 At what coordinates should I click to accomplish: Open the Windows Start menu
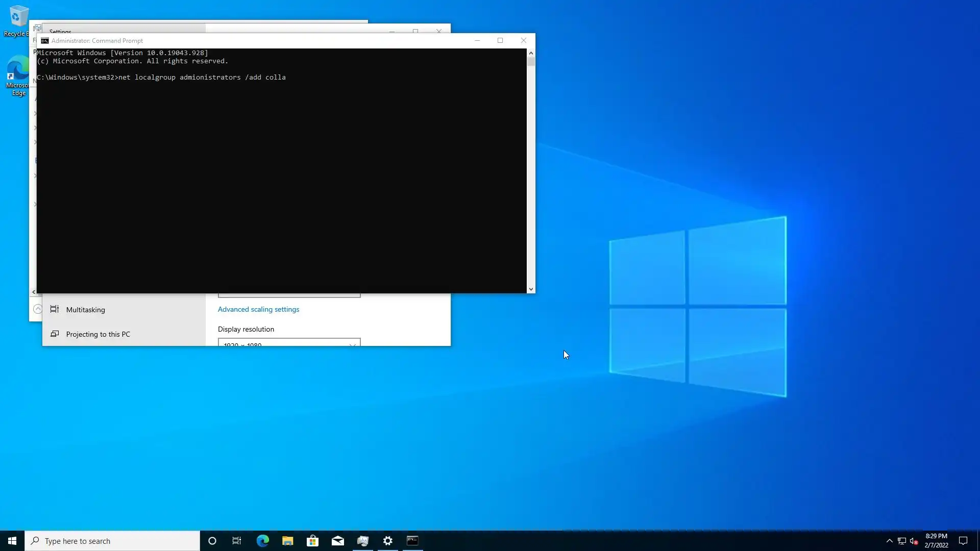click(12, 541)
